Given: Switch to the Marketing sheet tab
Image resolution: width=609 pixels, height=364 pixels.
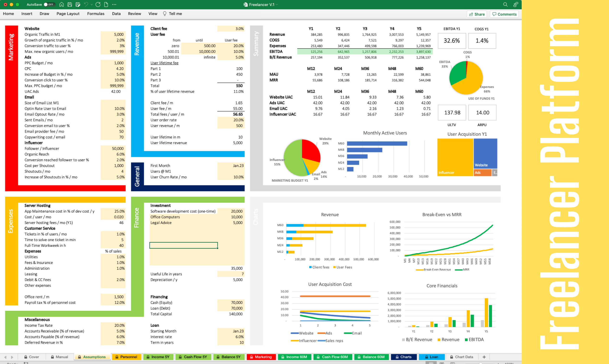Looking at the screenshot, I should click(x=261, y=357).
